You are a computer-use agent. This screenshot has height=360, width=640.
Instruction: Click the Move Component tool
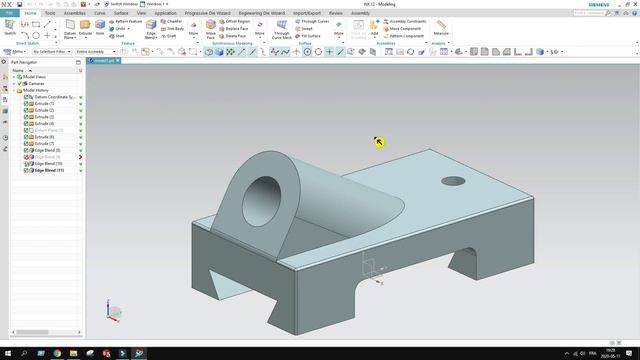point(402,29)
